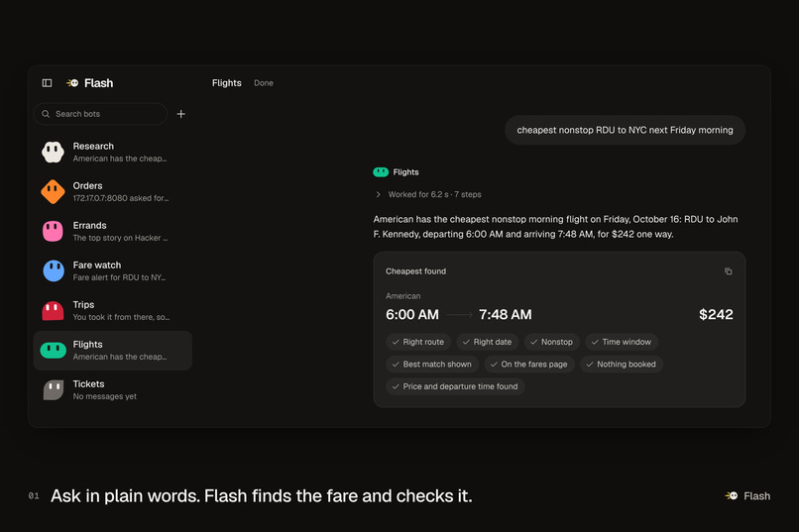
Task: Click the user message bubble about RDU
Action: coord(625,131)
